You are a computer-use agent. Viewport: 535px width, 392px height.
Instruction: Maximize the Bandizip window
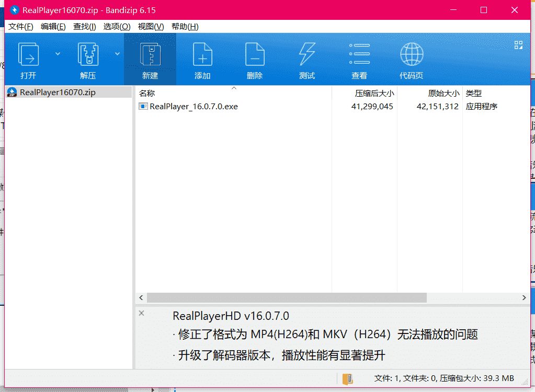(483, 10)
